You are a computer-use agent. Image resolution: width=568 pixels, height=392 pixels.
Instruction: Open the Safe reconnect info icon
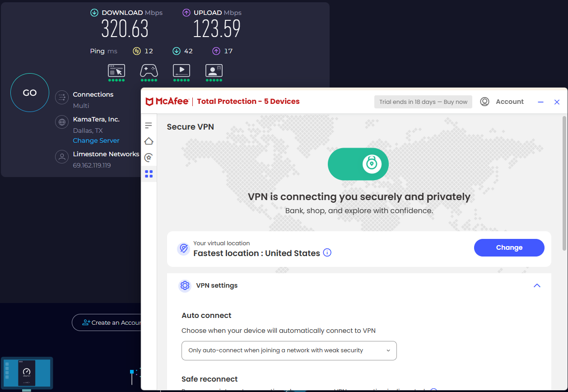coord(433,390)
